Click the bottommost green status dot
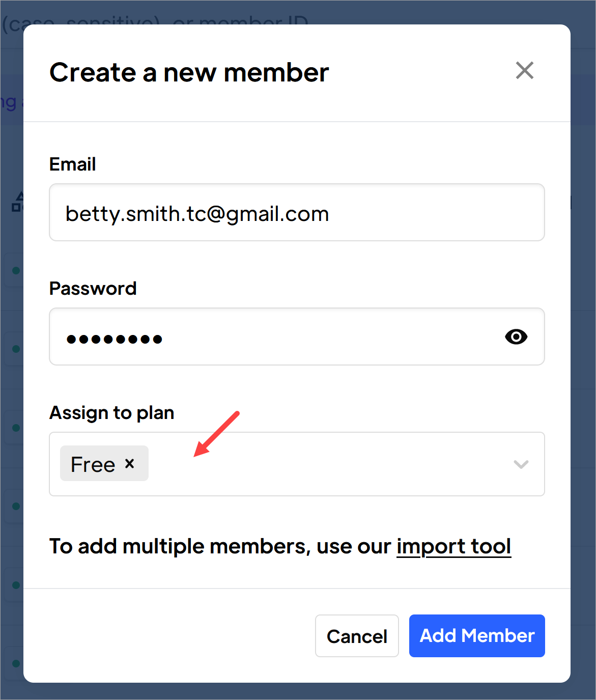The image size is (596, 700). click(16, 663)
